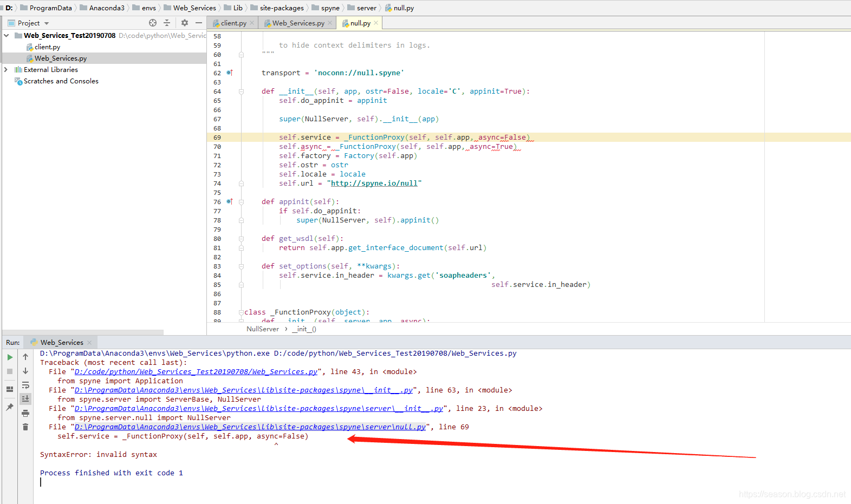Collapse docstring fold marker at line 60

(241, 55)
